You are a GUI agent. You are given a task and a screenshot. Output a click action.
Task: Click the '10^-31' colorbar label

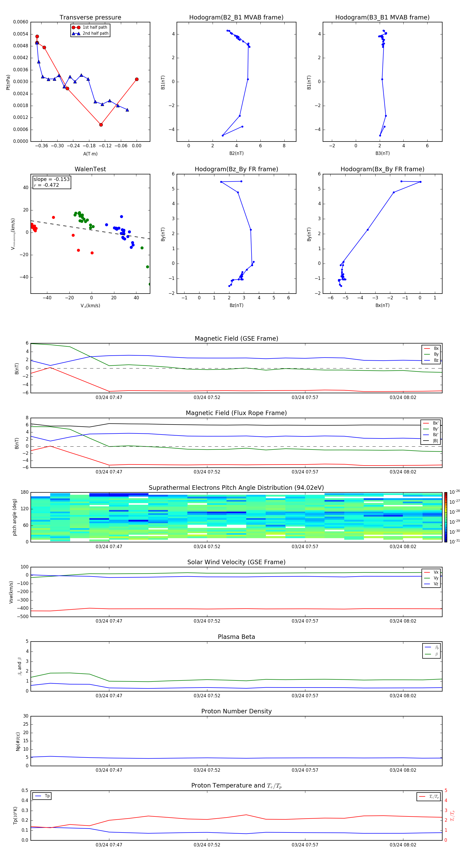[x=455, y=542]
